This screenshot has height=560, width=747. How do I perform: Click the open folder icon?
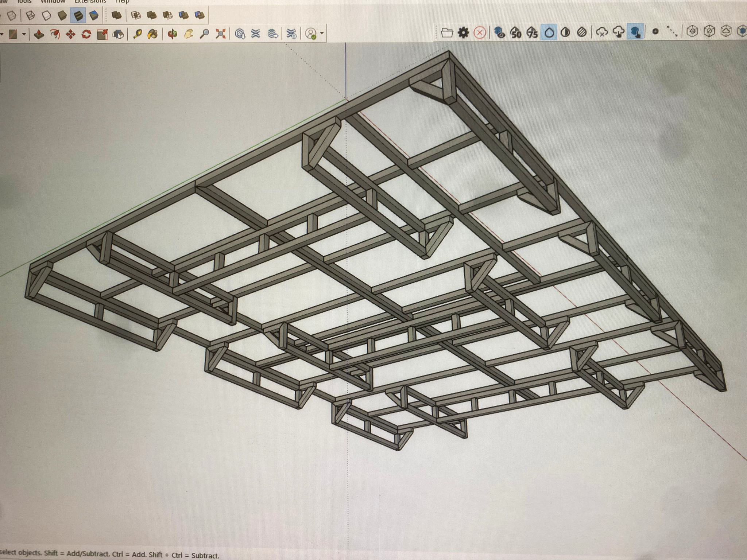[447, 33]
